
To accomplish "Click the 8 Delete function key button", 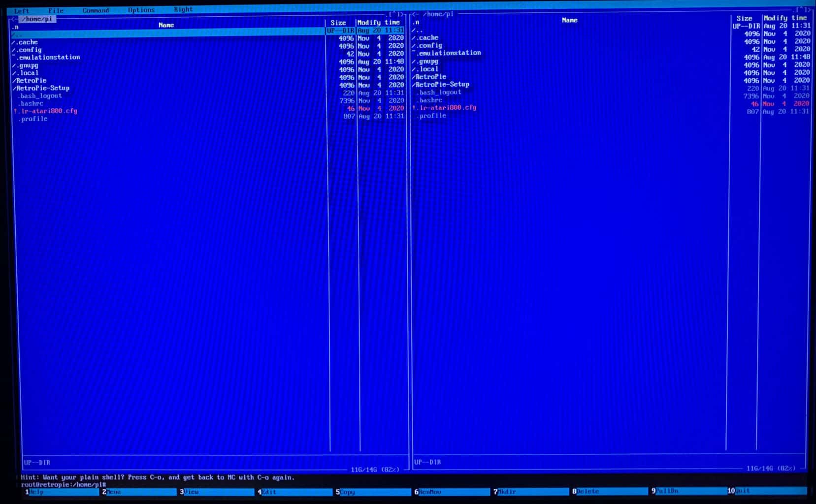I will point(610,491).
